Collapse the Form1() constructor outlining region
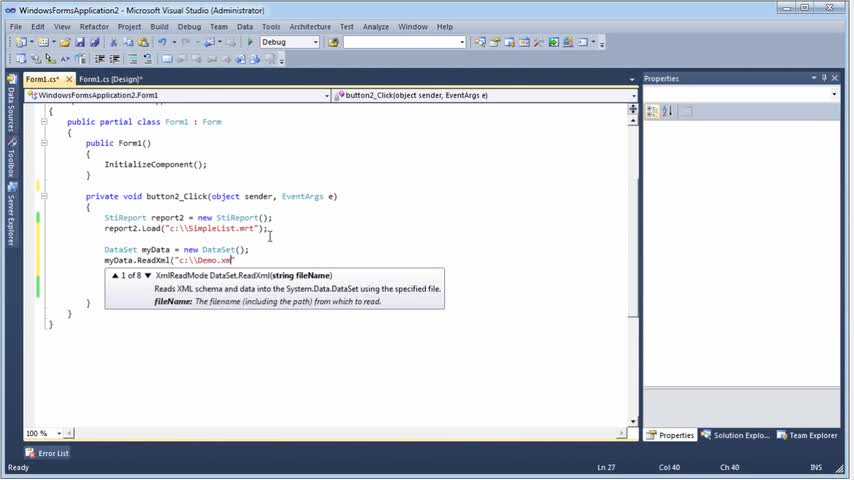This screenshot has width=854, height=480. click(44, 143)
